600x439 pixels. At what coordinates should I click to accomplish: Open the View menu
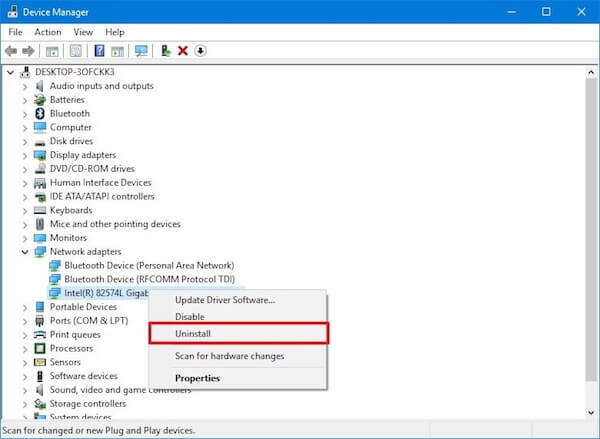[x=83, y=32]
